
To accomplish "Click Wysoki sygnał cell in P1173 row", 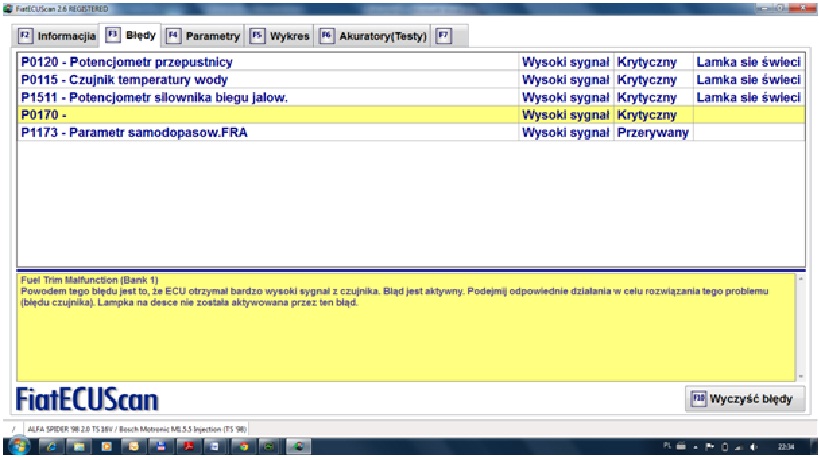I will pos(566,133).
